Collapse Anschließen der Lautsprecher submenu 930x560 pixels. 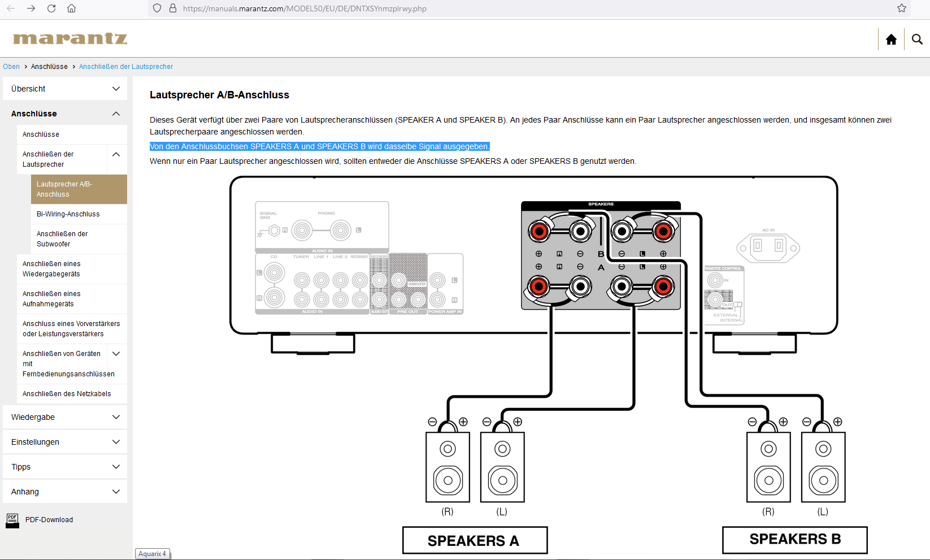116,154
